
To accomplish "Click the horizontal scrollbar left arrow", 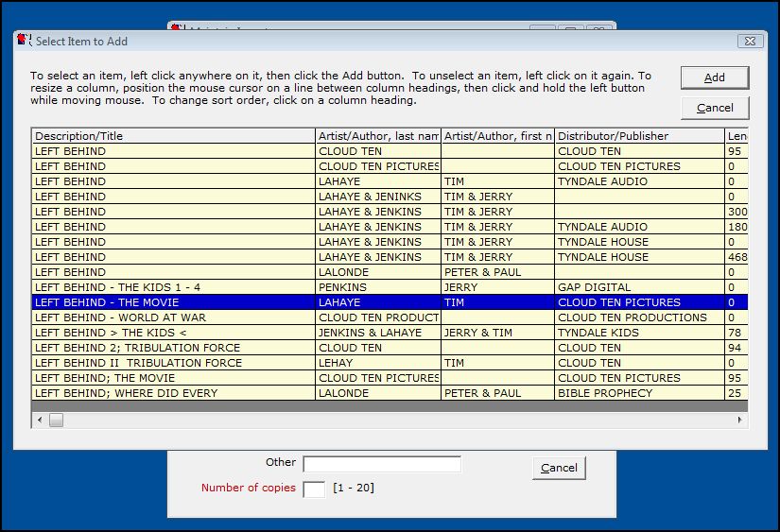I will tap(40, 420).
